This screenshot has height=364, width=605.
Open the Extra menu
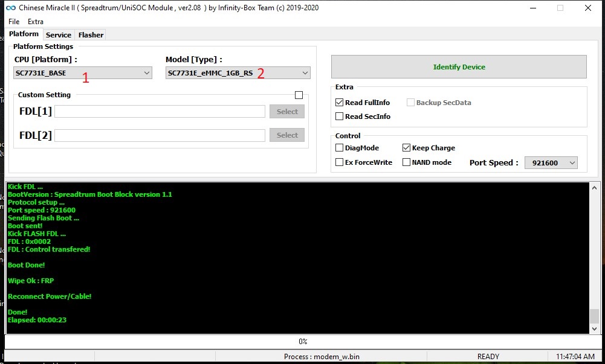(x=36, y=22)
